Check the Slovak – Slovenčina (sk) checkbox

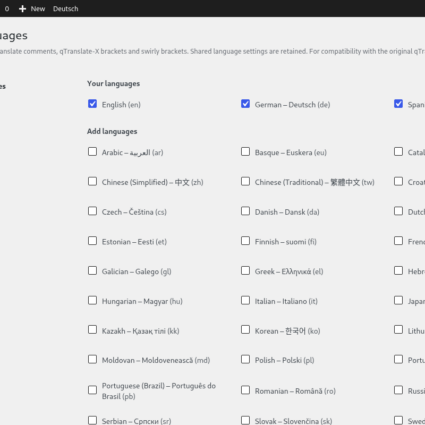(245, 420)
